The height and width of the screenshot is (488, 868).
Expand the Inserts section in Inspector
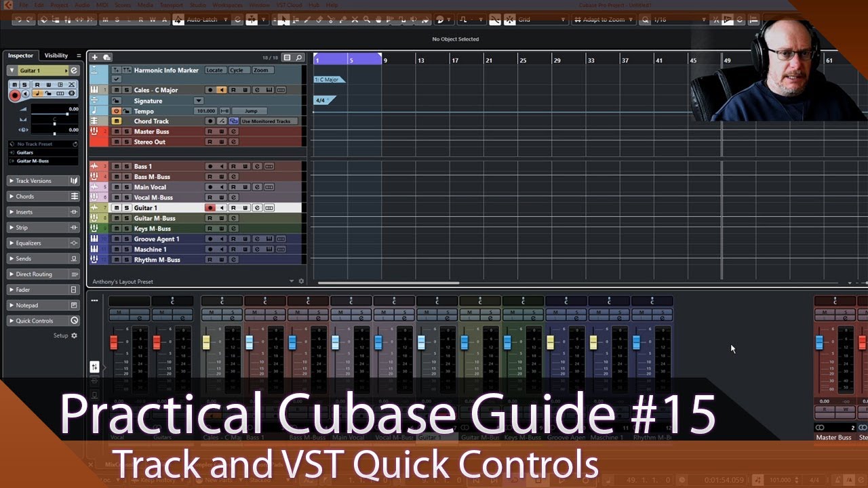coord(11,212)
